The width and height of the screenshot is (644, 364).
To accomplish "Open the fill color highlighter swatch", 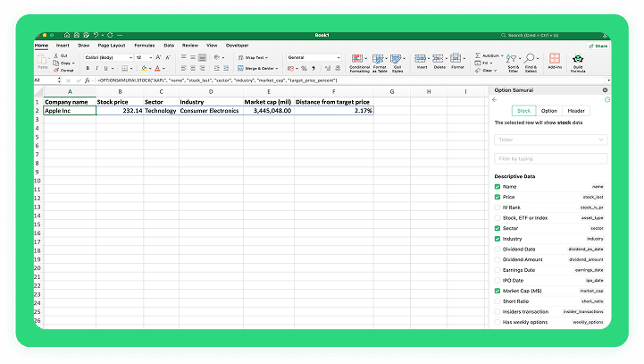I will (144, 68).
